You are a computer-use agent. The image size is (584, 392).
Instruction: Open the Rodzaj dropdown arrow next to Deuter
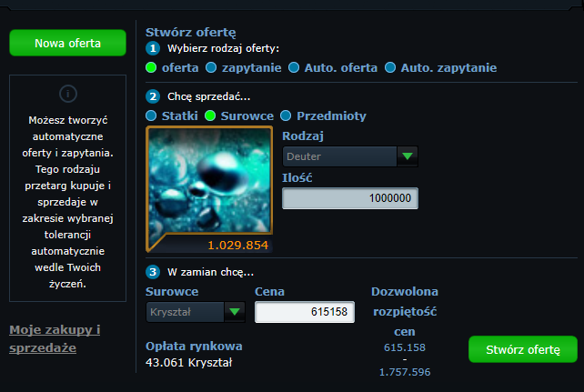click(408, 156)
